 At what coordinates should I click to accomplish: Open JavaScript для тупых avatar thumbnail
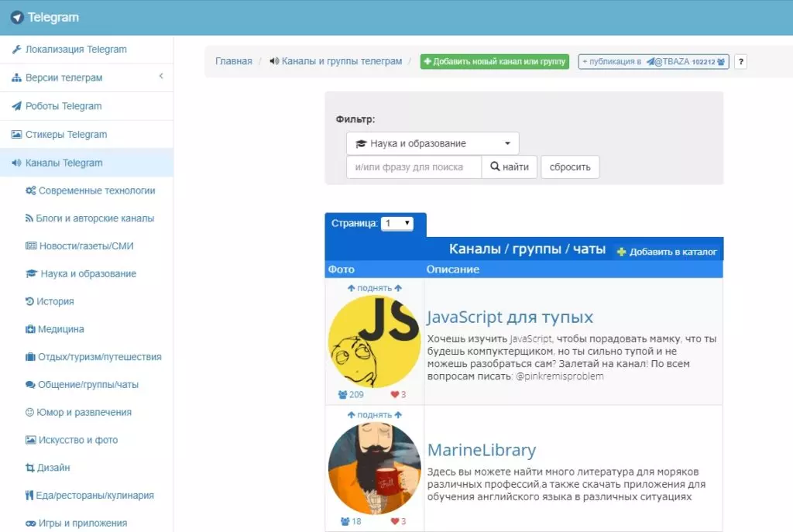click(374, 342)
